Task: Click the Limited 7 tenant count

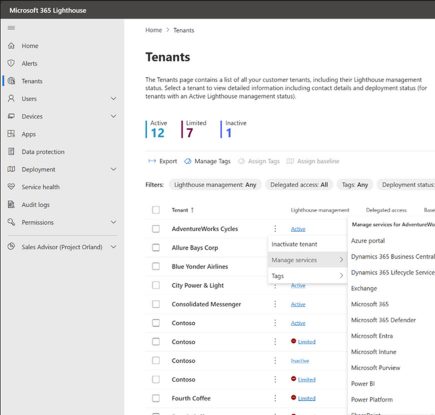Action: [x=194, y=129]
